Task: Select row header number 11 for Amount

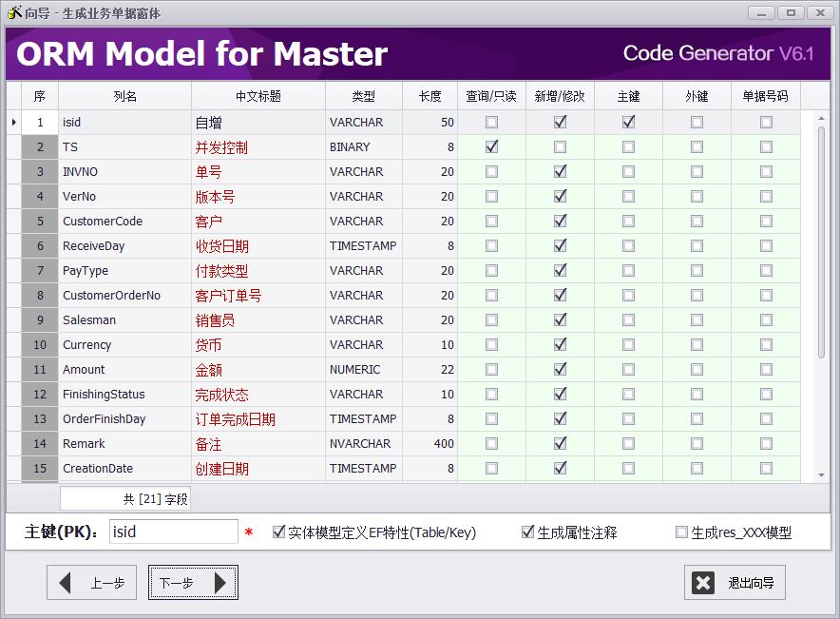Action: (x=40, y=370)
